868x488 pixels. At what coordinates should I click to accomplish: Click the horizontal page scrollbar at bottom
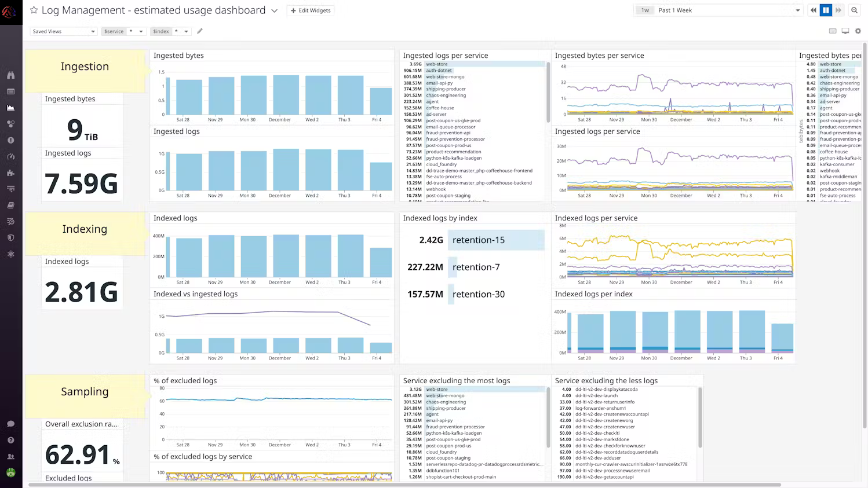[404, 485]
